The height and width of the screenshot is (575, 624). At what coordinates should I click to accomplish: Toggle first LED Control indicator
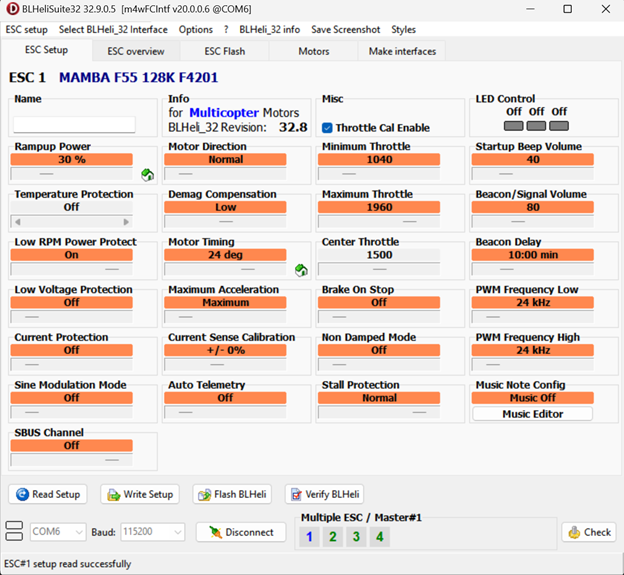pos(513,126)
